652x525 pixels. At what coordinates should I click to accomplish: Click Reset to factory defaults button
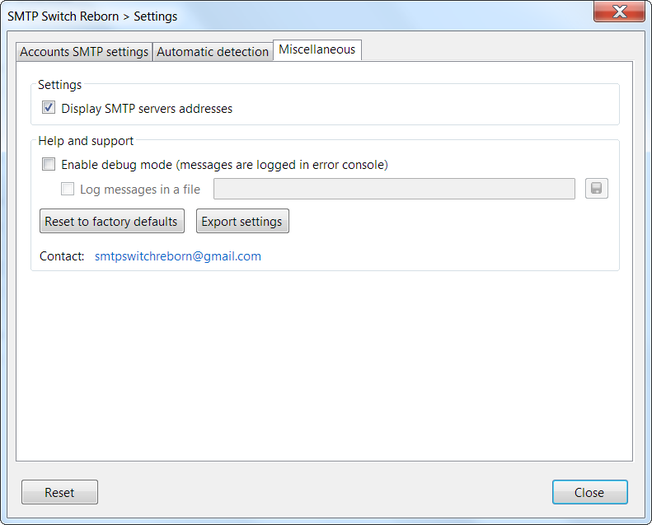click(x=112, y=221)
